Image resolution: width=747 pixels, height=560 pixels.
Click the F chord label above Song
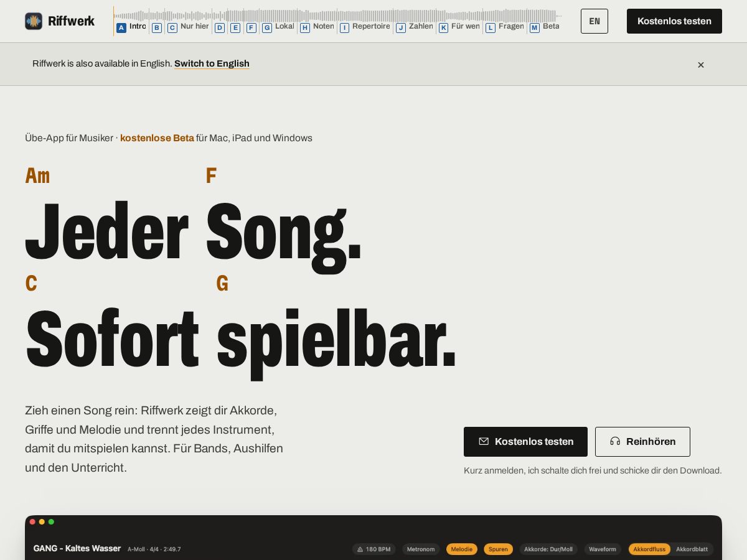click(x=211, y=175)
